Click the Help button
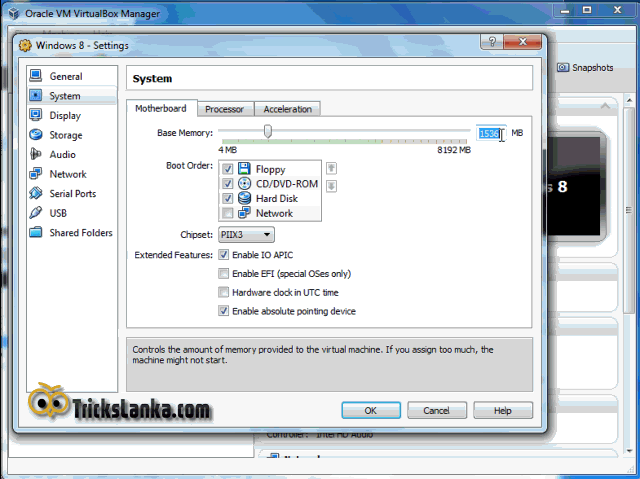 (502, 410)
